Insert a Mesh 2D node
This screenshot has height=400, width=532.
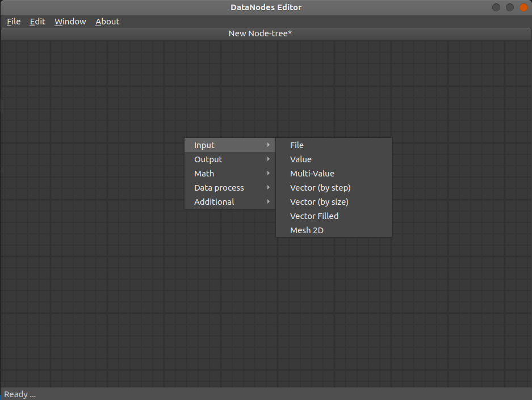pyautogui.click(x=334, y=230)
